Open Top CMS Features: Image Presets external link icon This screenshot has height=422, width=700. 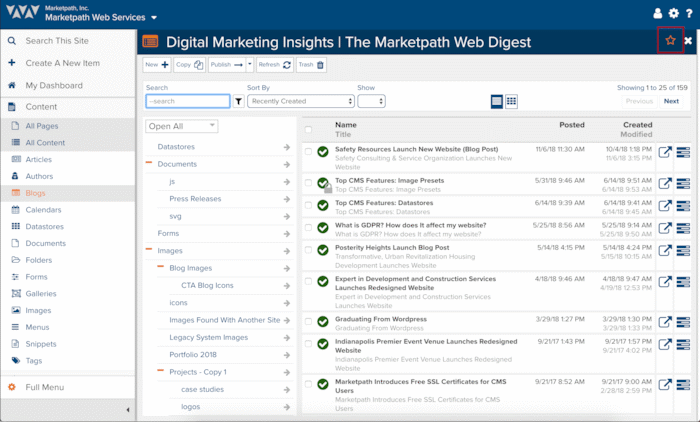665,184
